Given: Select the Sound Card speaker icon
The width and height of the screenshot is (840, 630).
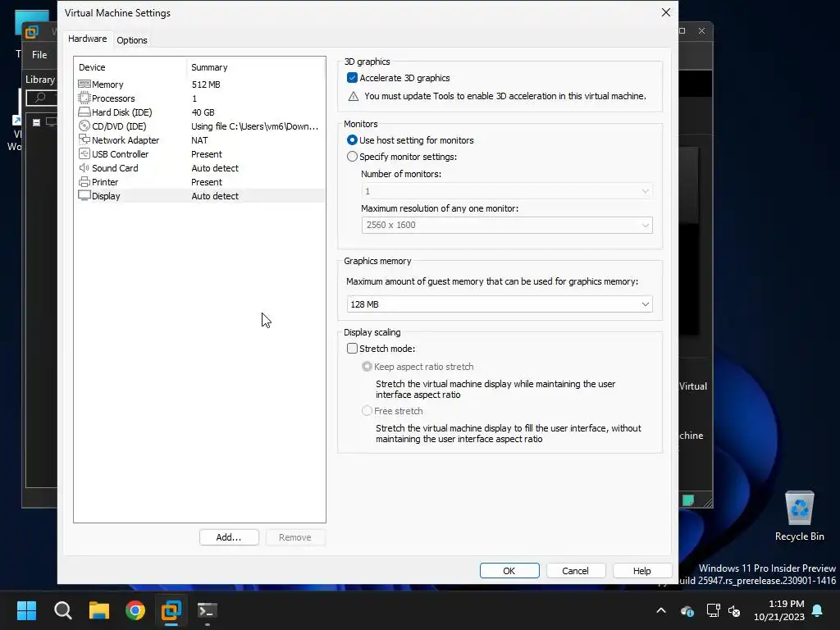Looking at the screenshot, I should [84, 167].
